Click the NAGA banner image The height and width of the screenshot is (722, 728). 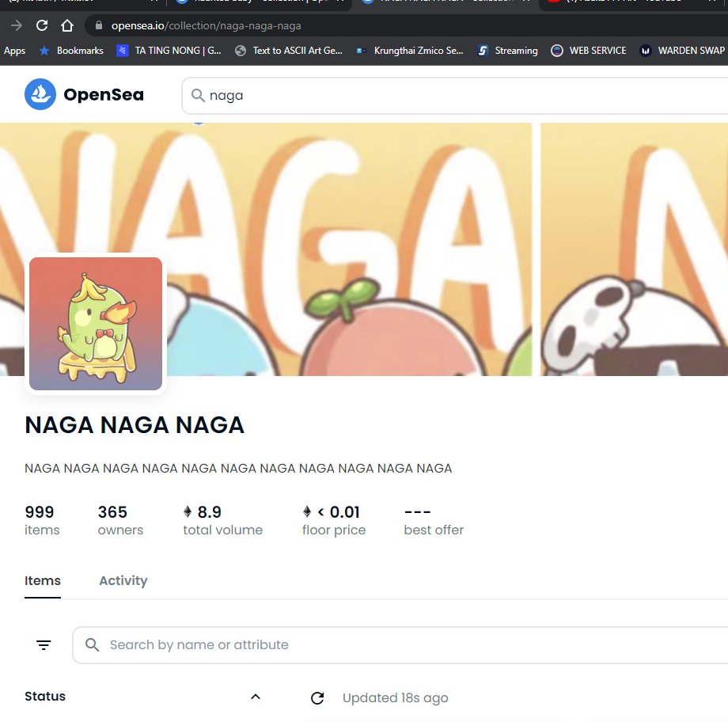(364, 249)
